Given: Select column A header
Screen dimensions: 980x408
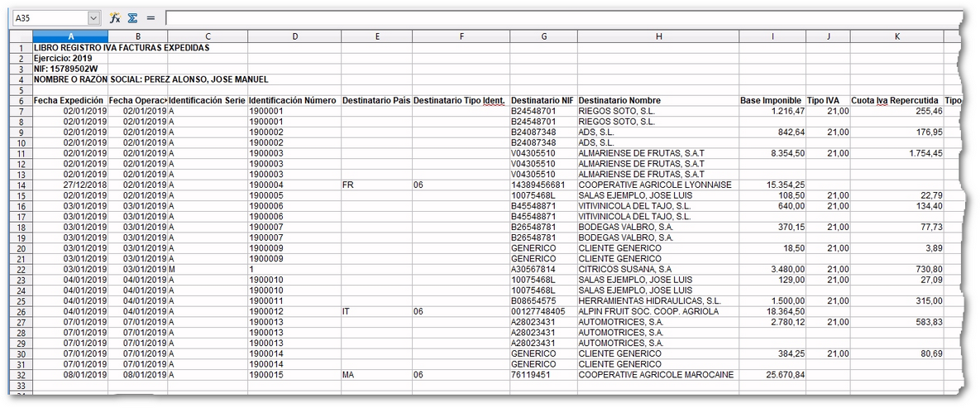Looking at the screenshot, I should tap(70, 37).
